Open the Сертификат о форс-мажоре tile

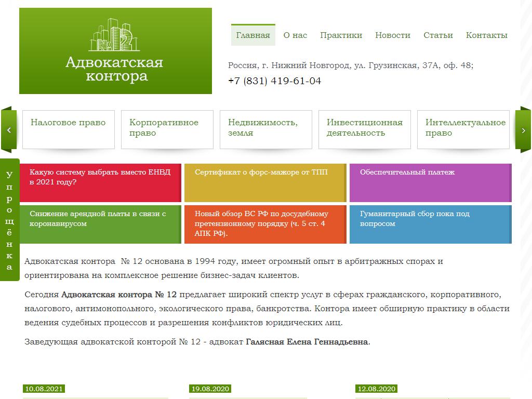(265, 182)
